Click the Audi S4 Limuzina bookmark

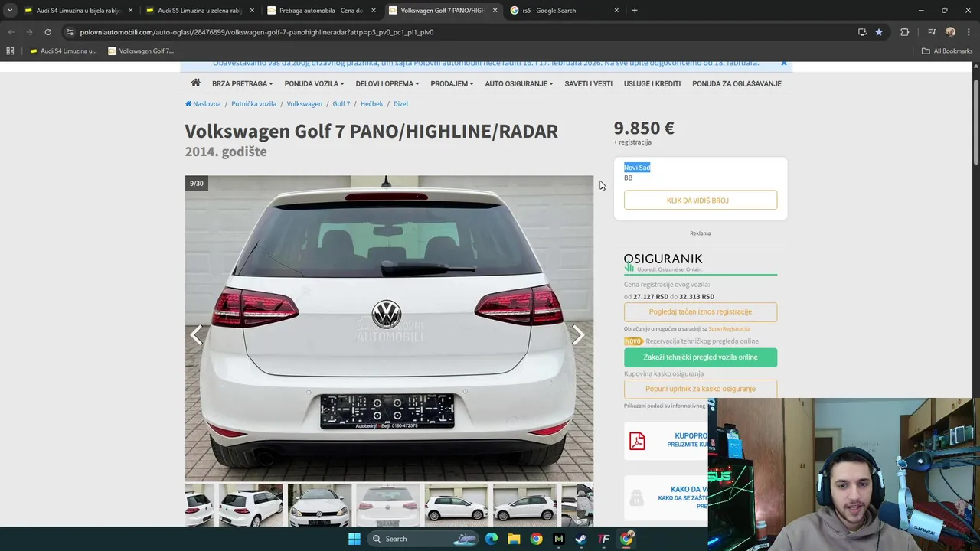click(x=63, y=51)
